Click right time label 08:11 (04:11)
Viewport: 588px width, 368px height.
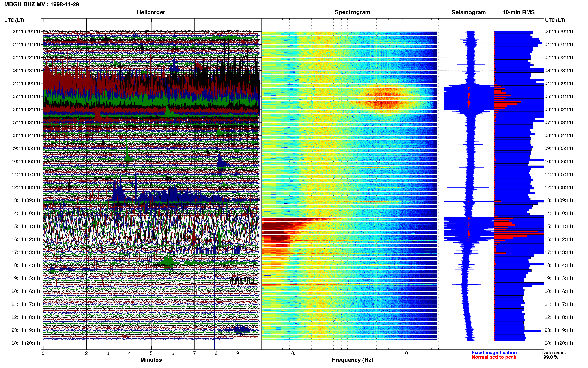(559, 135)
